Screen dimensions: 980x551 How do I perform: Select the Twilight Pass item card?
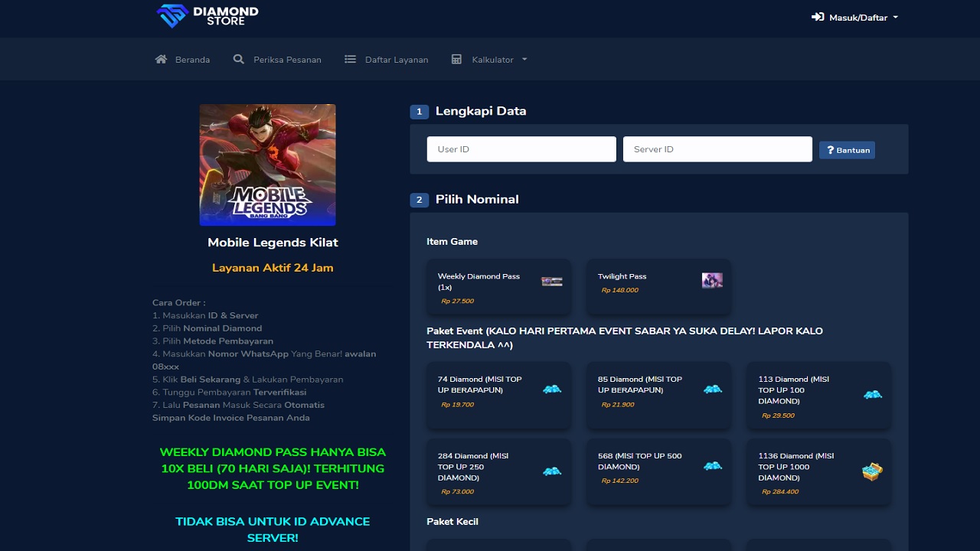point(658,288)
